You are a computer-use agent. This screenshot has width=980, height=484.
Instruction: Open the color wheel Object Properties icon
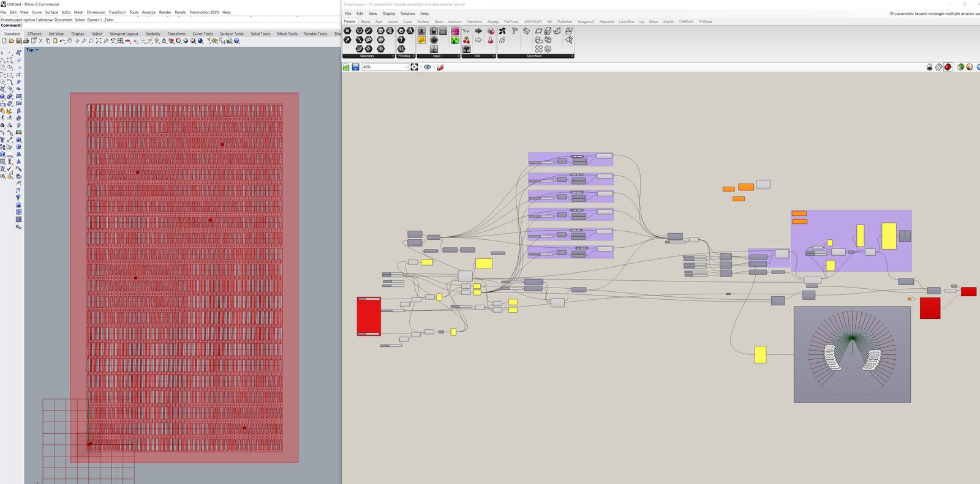tap(178, 41)
